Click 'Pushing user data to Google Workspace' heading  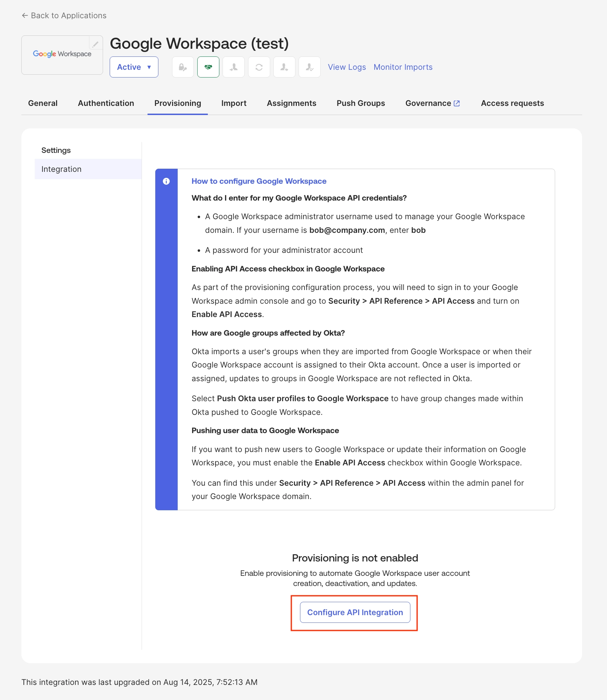pos(265,431)
